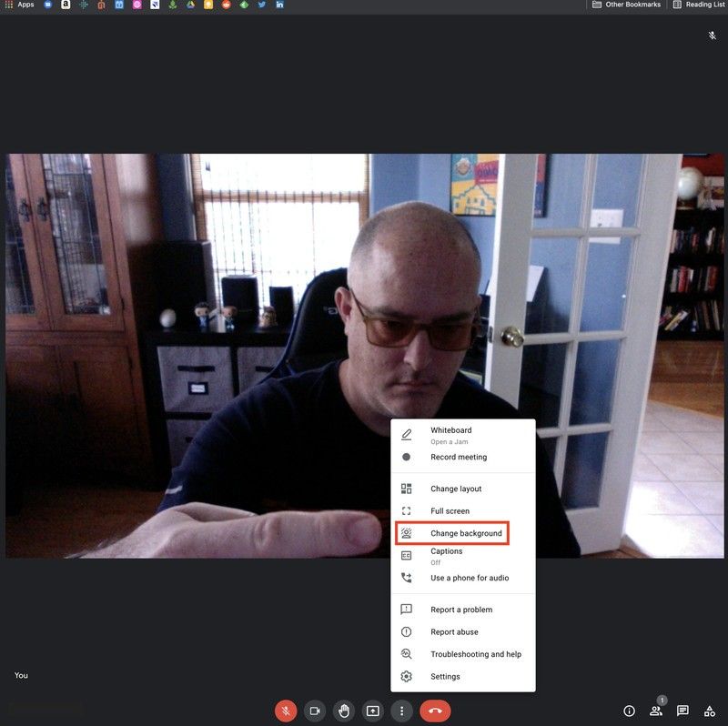Present your screen to the meeting
728x726 pixels.
pos(372,711)
